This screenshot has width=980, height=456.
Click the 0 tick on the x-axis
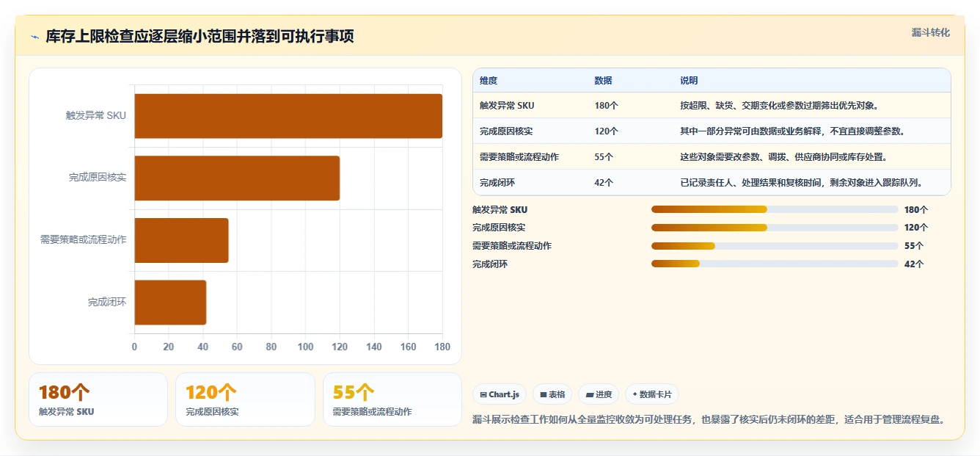[134, 347]
